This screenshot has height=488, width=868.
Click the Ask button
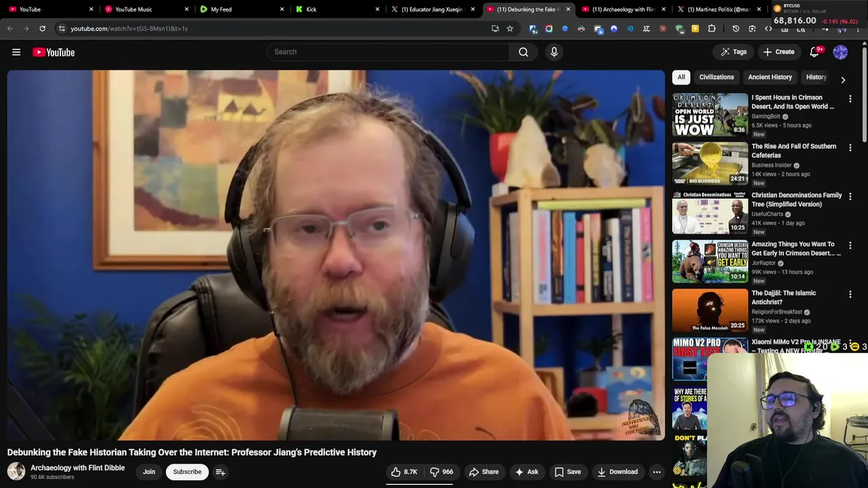pyautogui.click(x=526, y=472)
